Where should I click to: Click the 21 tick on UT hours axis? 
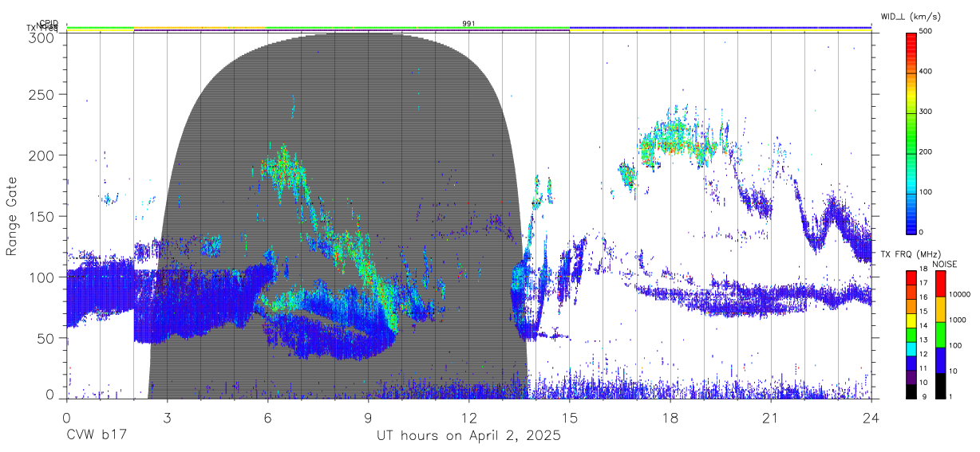(771, 419)
